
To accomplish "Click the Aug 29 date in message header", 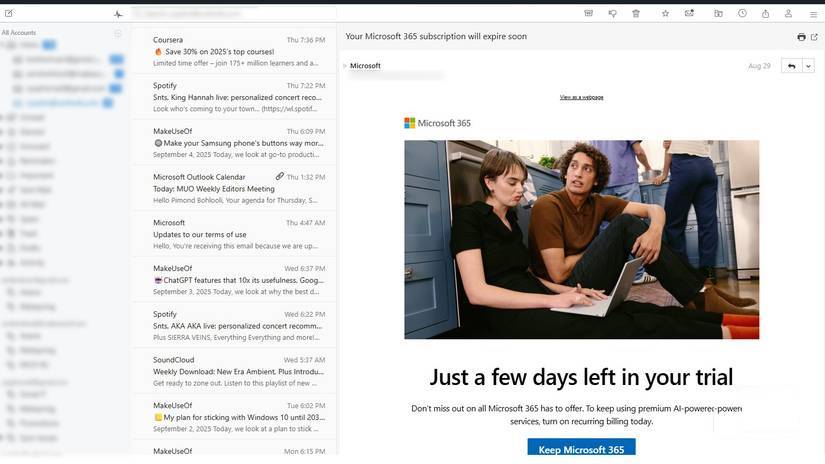I will click(x=759, y=66).
